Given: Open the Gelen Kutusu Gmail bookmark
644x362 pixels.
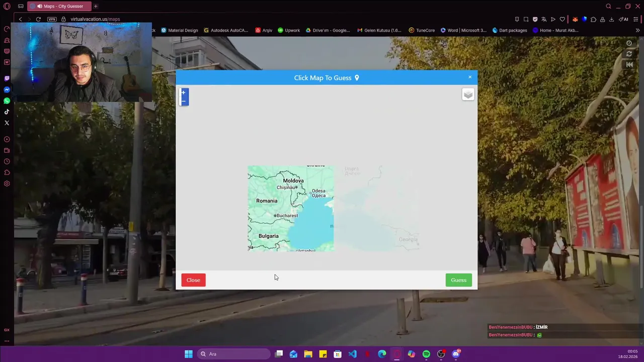Looking at the screenshot, I should (x=379, y=30).
